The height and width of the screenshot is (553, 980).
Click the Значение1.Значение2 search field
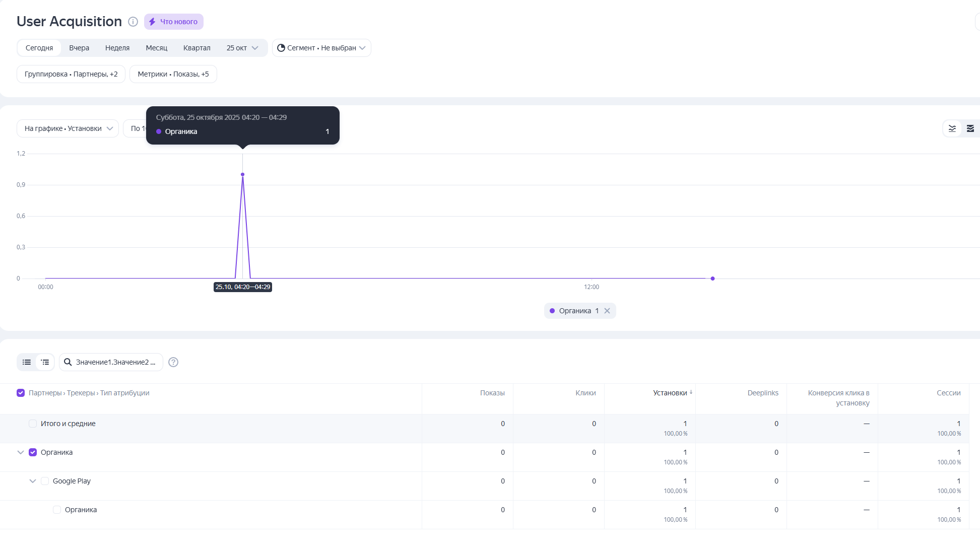coord(116,362)
